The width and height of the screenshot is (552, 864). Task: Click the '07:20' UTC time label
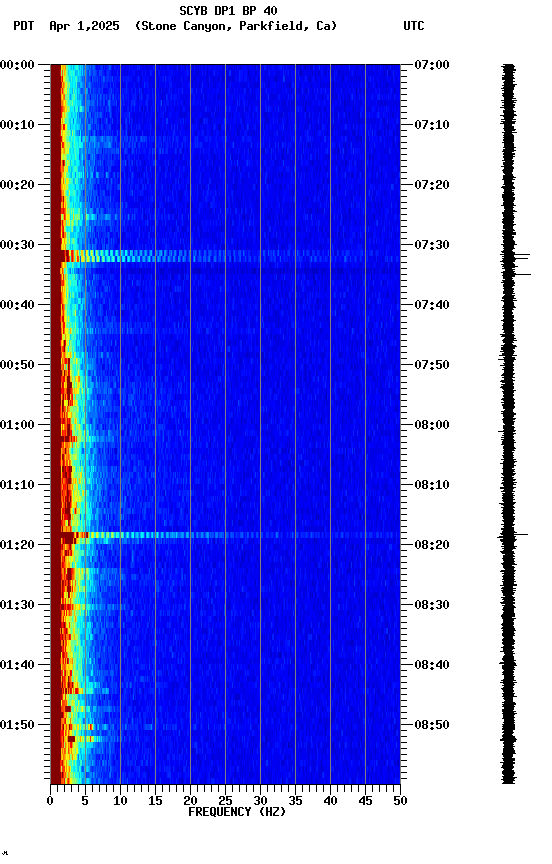point(432,185)
